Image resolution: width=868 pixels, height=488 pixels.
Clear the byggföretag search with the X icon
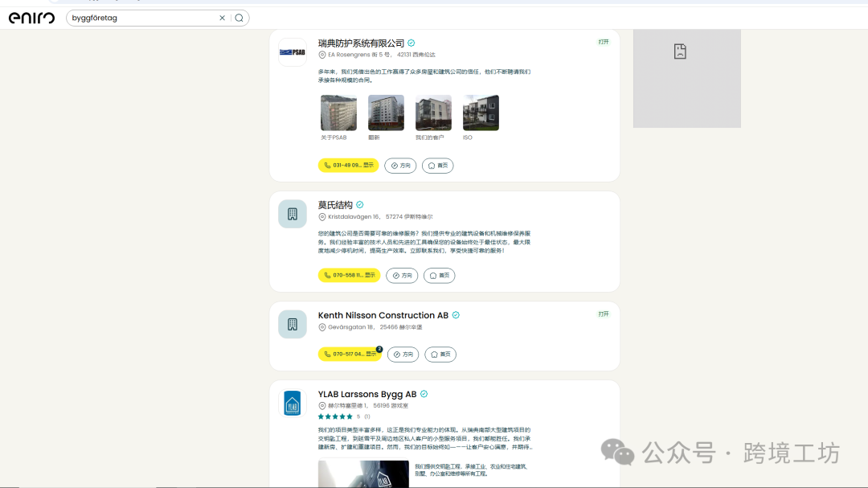[222, 17]
